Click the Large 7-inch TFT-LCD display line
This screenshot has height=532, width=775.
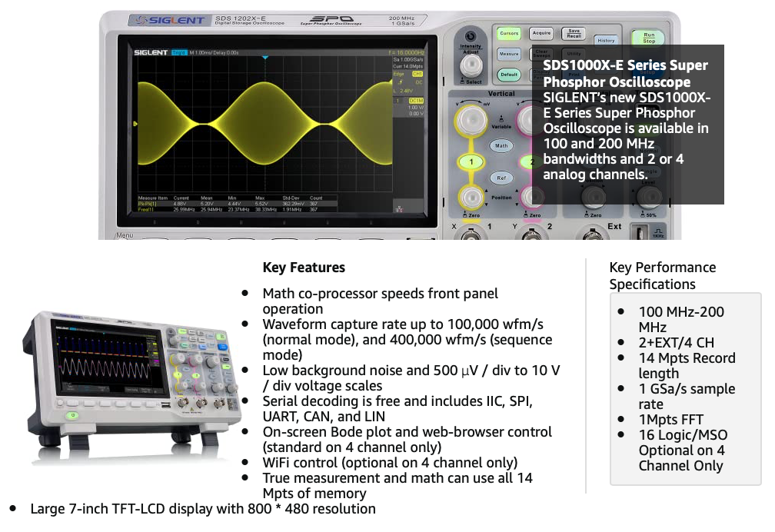(x=203, y=509)
